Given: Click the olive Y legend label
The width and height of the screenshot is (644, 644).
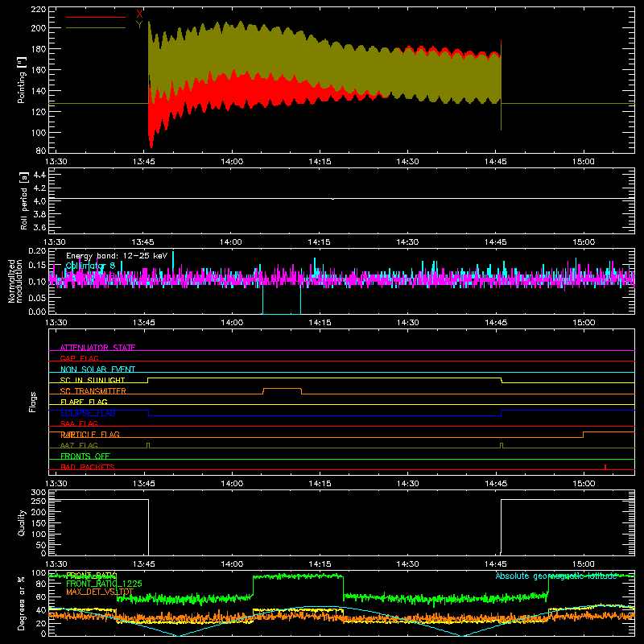Looking at the screenshot, I should [x=139, y=25].
